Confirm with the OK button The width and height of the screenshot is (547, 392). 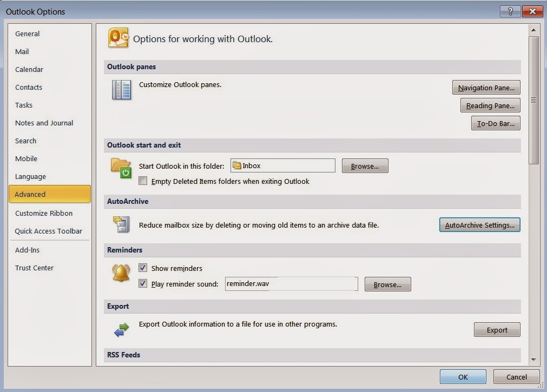pos(463,377)
